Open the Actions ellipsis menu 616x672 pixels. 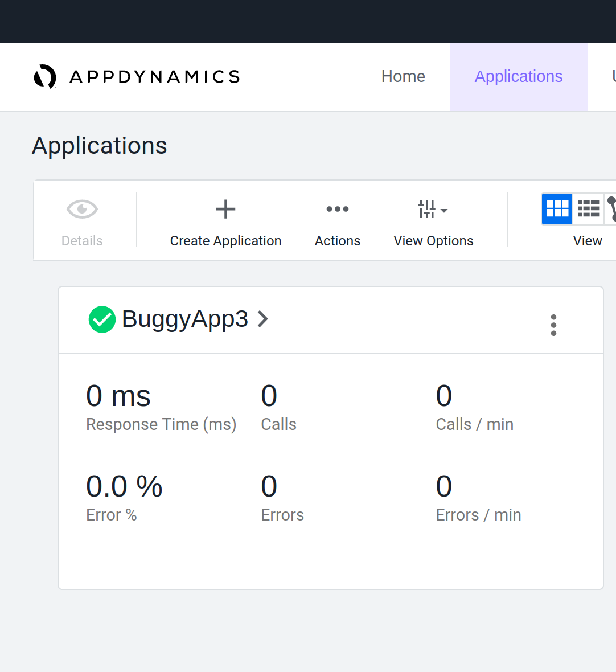pyautogui.click(x=338, y=209)
